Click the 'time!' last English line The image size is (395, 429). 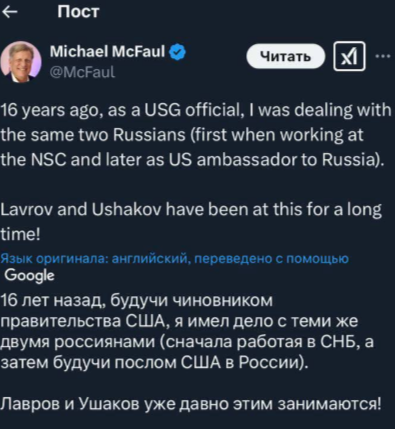click(x=20, y=235)
